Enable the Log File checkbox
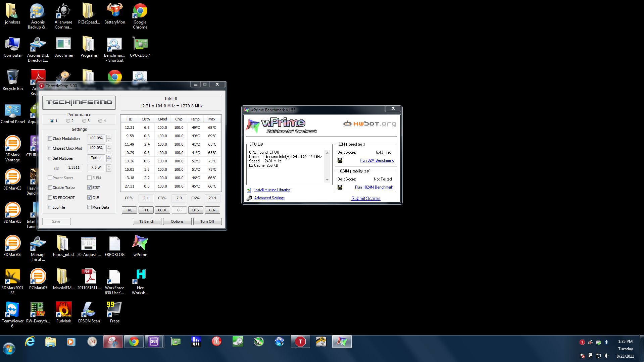The width and height of the screenshot is (644, 362). (x=50, y=207)
